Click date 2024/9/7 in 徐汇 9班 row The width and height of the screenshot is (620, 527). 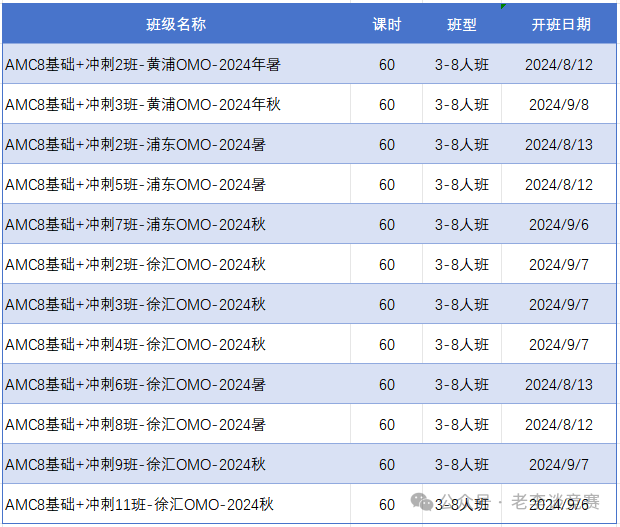pos(559,465)
